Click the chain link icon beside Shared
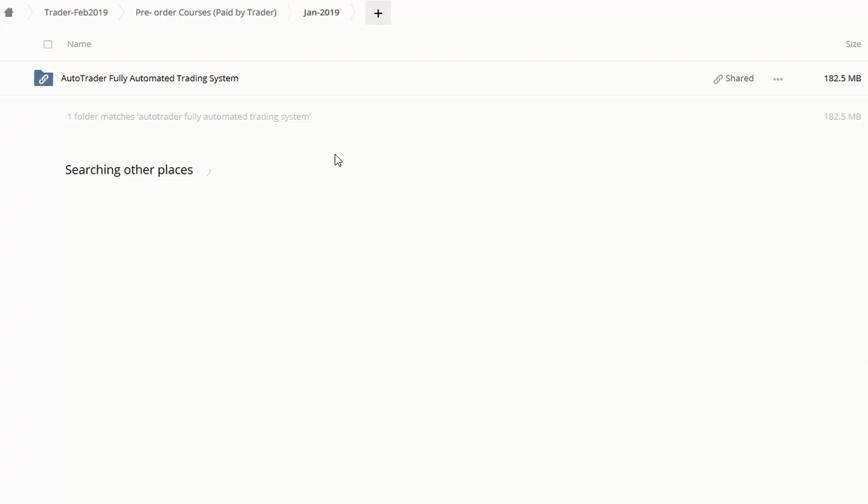868x504 pixels. [717, 79]
